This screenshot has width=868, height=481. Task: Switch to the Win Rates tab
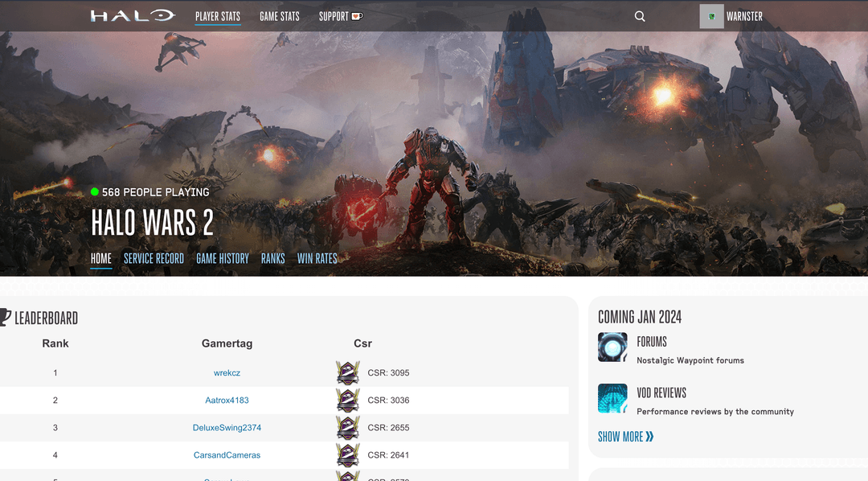click(317, 259)
